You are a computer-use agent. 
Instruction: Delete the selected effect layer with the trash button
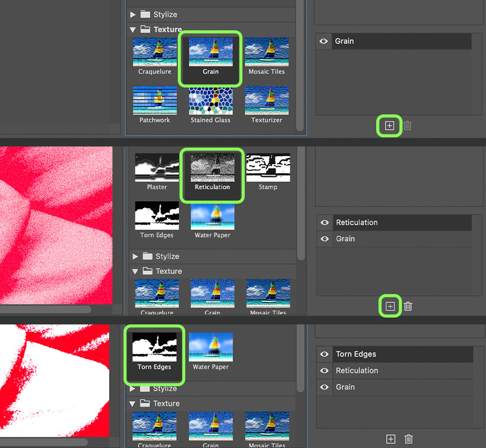pyautogui.click(x=407, y=126)
